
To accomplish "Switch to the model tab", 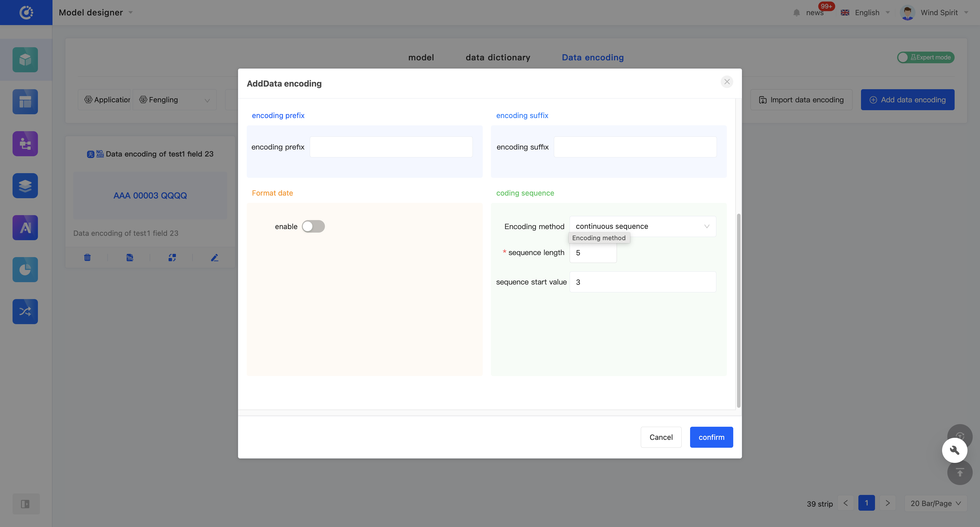I will coord(421,57).
